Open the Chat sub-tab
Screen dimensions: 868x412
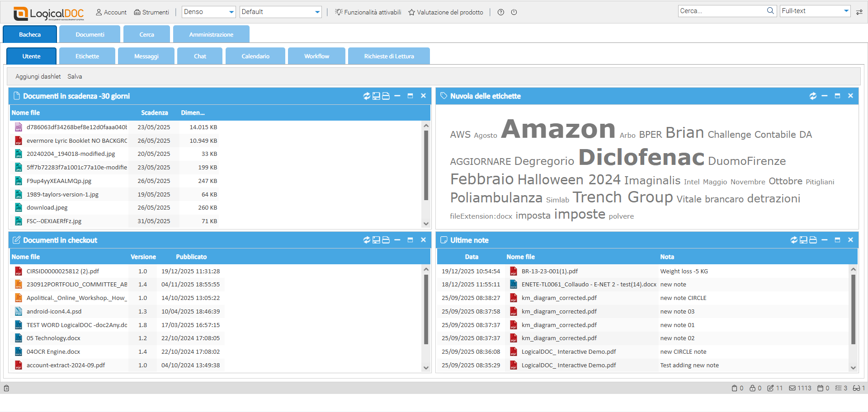[x=200, y=56]
